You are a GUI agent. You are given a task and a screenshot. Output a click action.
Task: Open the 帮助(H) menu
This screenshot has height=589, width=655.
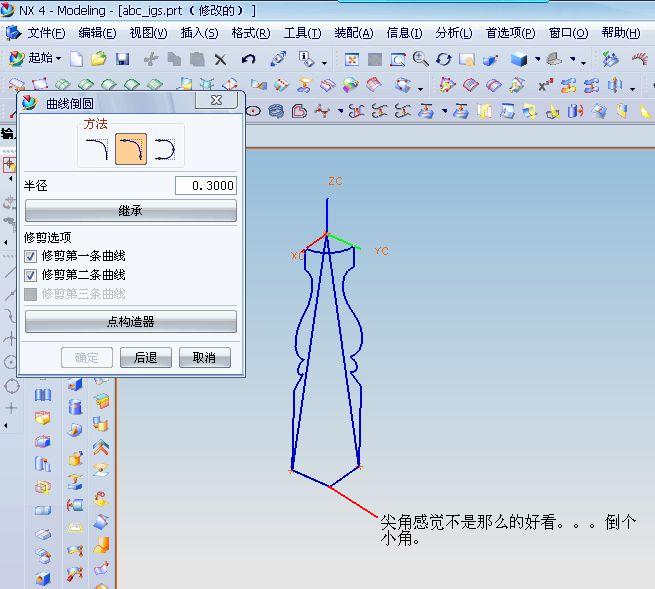(621, 33)
